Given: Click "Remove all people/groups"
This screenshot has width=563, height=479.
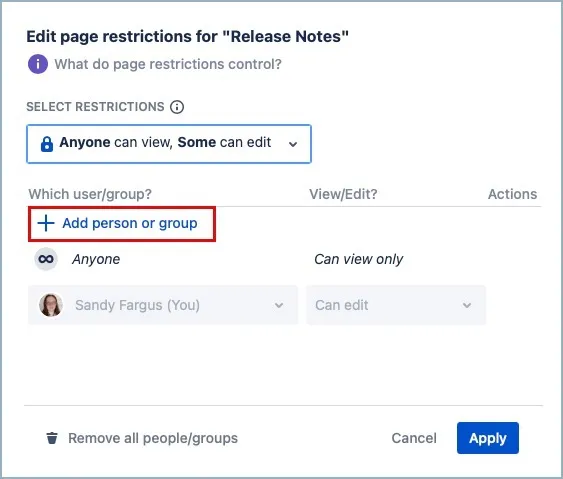Looking at the screenshot, I should point(153,438).
